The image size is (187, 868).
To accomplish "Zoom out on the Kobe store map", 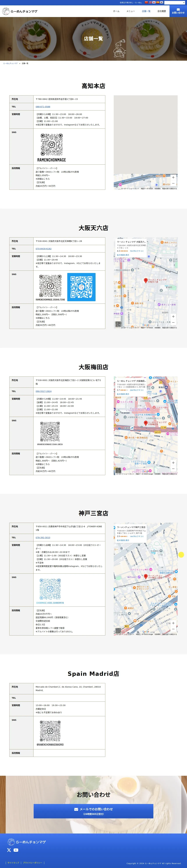I will [x=173, y=629].
